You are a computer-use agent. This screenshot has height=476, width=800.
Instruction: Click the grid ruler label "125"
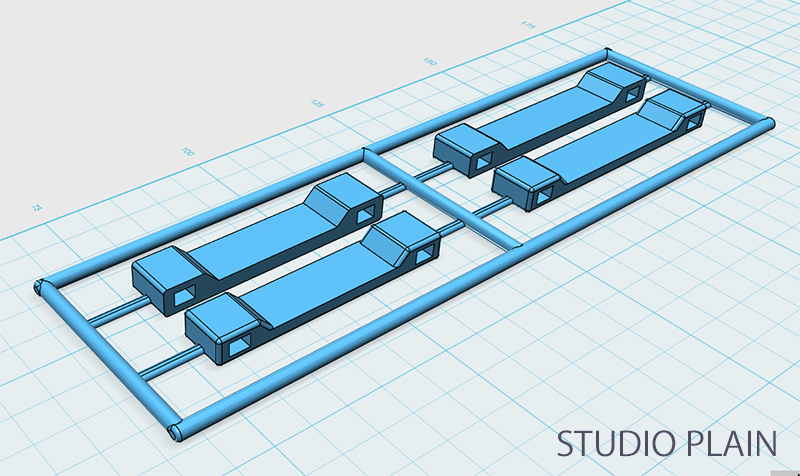point(317,104)
